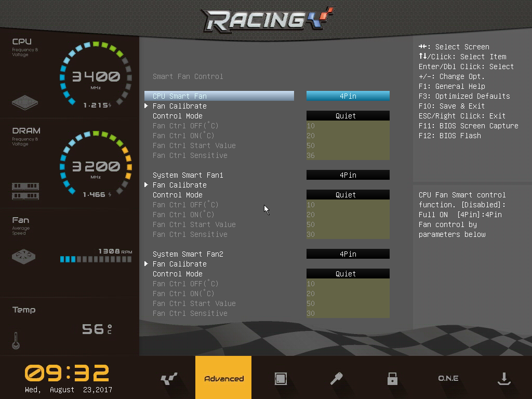Open Control Mode option for CPU Smart Fan

(x=348, y=116)
